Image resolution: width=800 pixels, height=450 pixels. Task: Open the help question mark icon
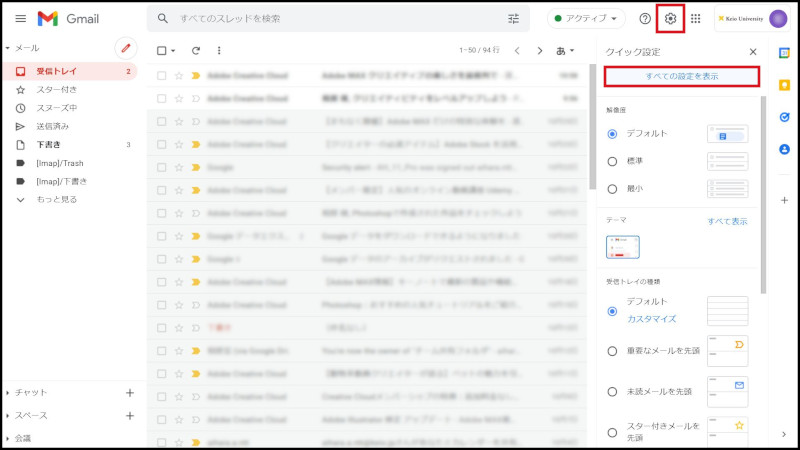[645, 19]
